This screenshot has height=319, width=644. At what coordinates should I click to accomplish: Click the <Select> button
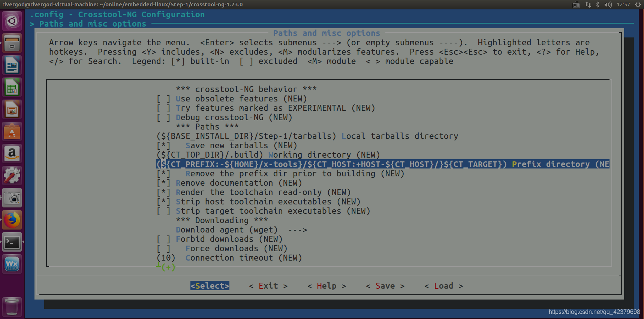coord(210,286)
